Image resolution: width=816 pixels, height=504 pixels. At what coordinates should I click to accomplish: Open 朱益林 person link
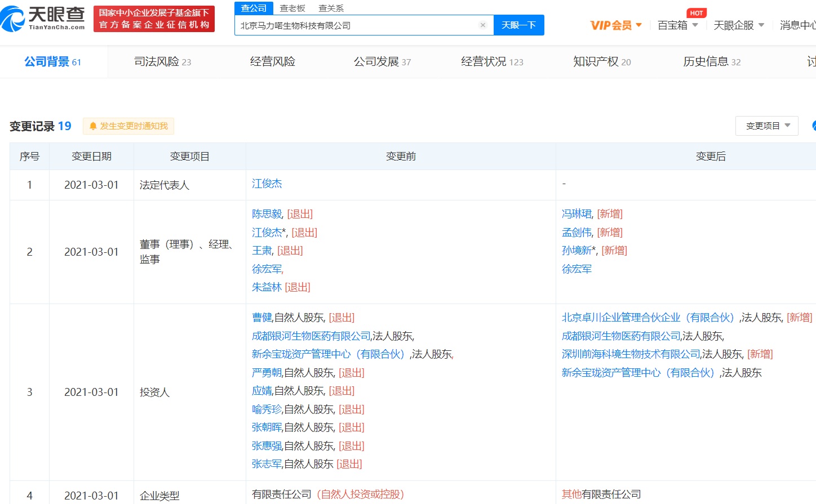267,287
